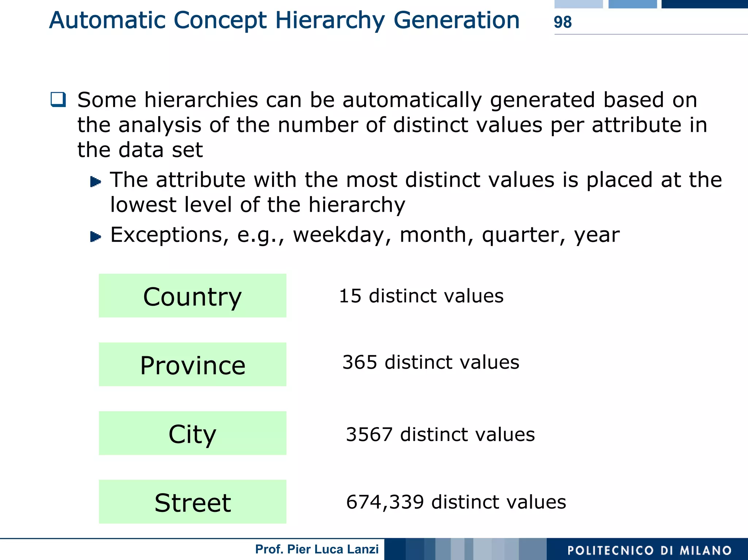The width and height of the screenshot is (748, 560).
Task: Click the arrow bullet before 'The attribute'
Action: click(95, 181)
